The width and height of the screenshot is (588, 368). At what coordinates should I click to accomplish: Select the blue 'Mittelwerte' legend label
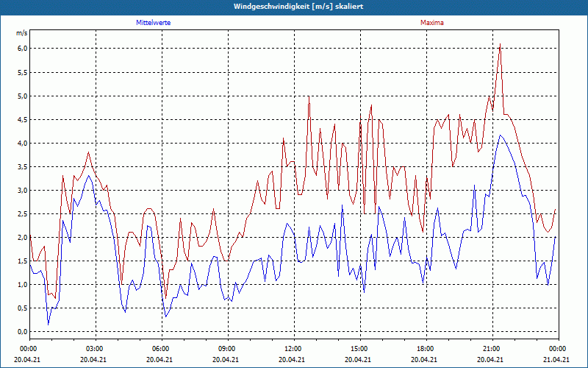[154, 23]
